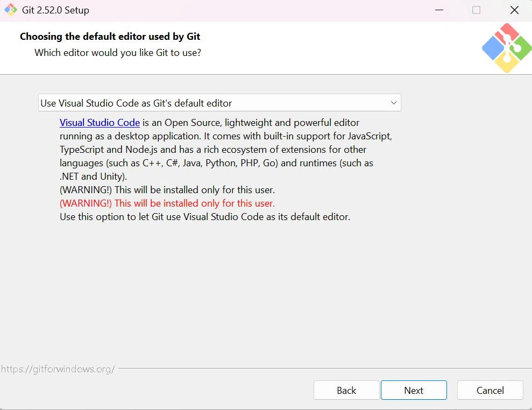Open the default editor dropdown list
Screen dimensions: 532x410
[x=219, y=102]
